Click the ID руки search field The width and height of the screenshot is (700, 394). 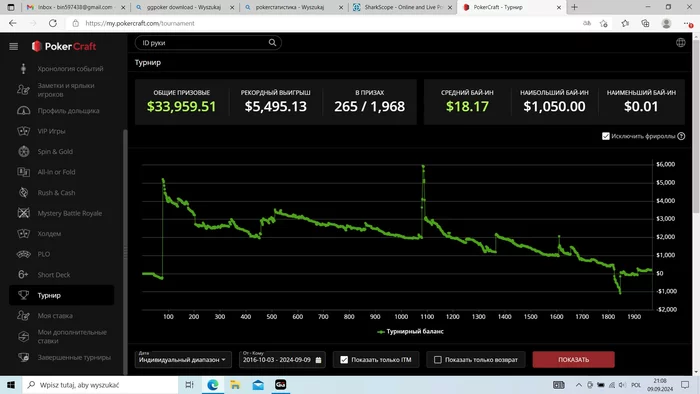click(208, 43)
